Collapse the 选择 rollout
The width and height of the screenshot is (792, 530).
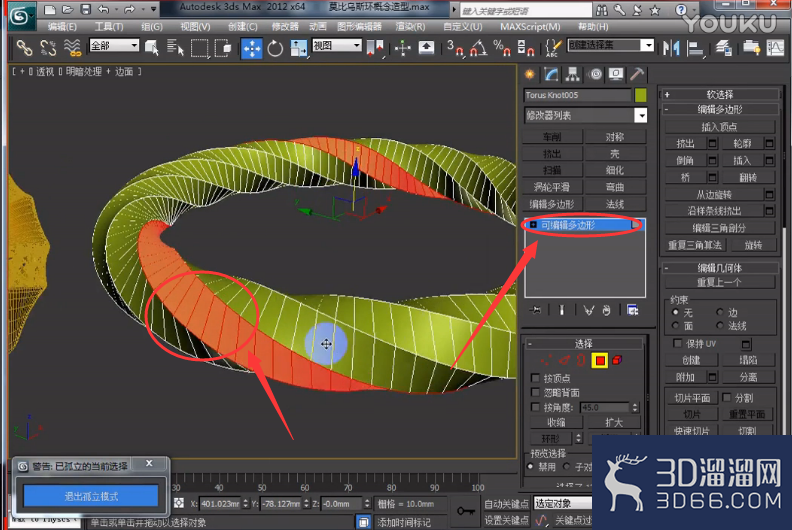(x=583, y=344)
